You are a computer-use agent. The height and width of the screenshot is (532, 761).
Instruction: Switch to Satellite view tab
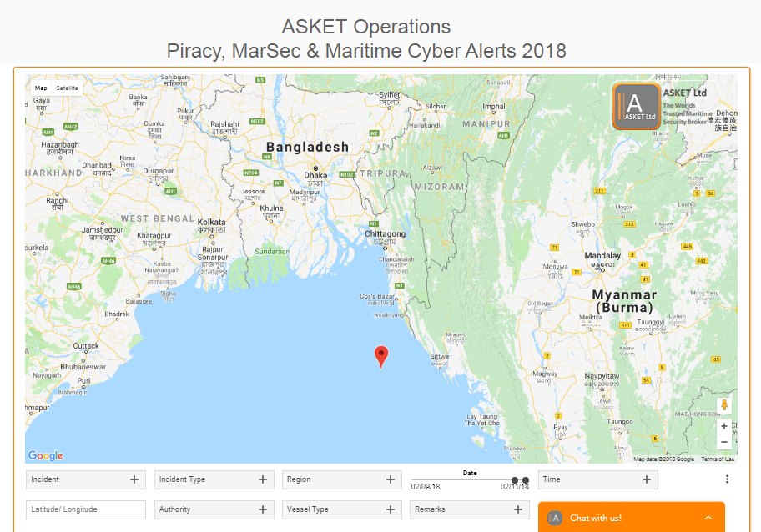coord(67,88)
